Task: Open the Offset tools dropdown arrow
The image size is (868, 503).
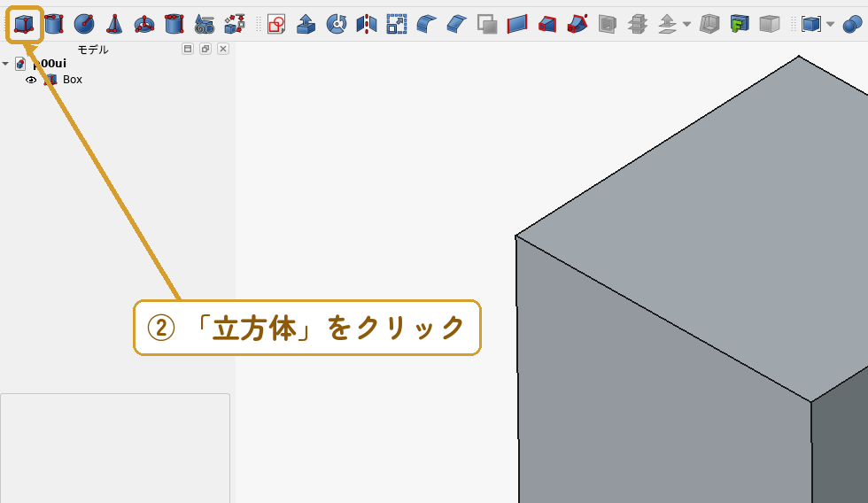Action: pos(687,24)
